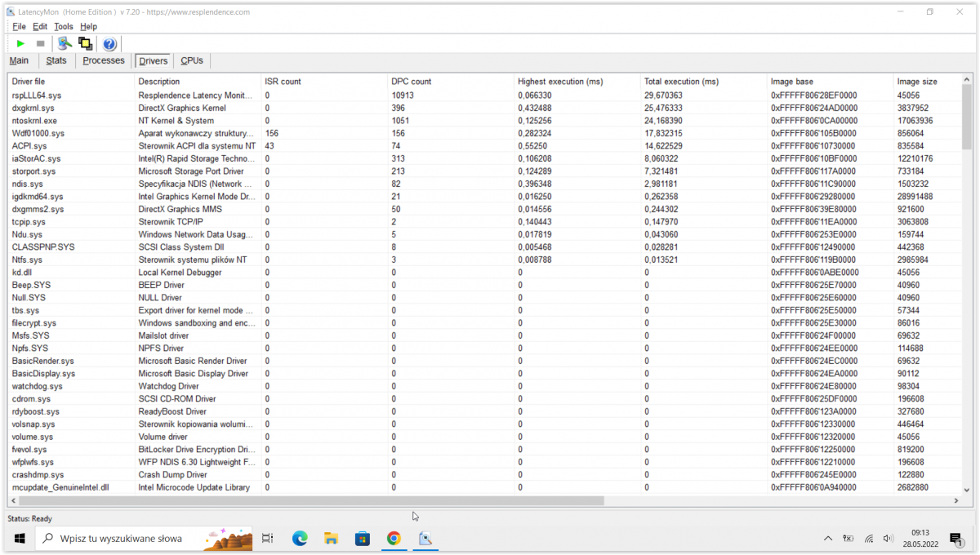Select the watchdog.sys driver row

pos(484,386)
